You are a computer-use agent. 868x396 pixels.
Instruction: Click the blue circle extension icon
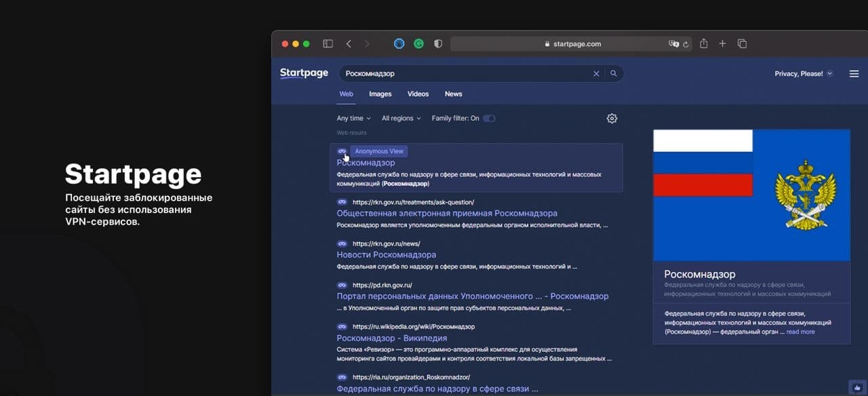399,43
